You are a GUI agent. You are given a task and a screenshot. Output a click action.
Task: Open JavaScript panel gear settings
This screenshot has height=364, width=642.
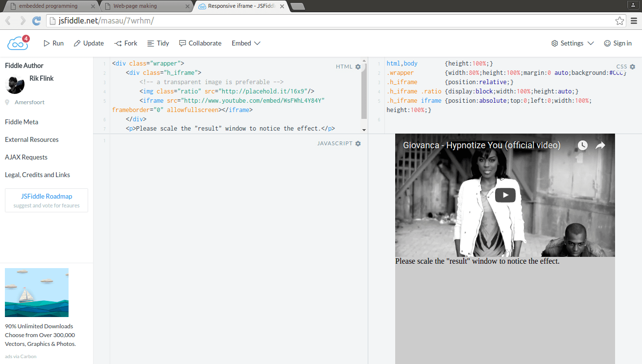pyautogui.click(x=358, y=143)
